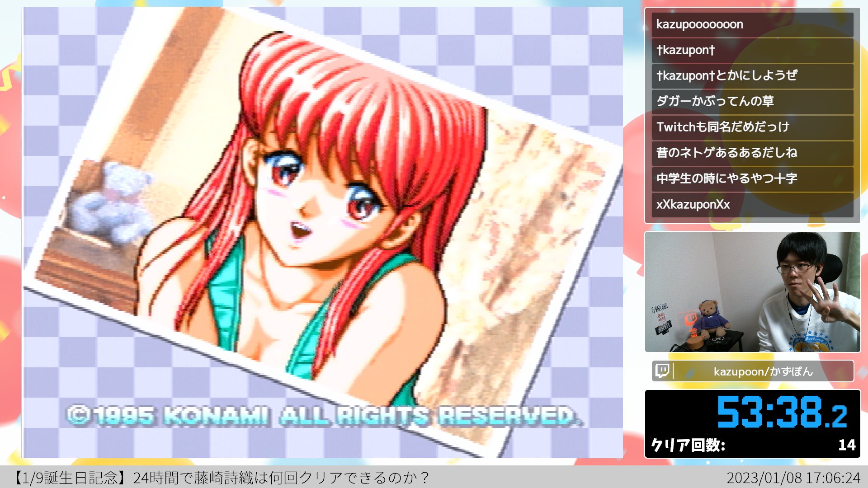Select the †kazupon† chat message
This screenshot has height=488, width=868.
[685, 50]
